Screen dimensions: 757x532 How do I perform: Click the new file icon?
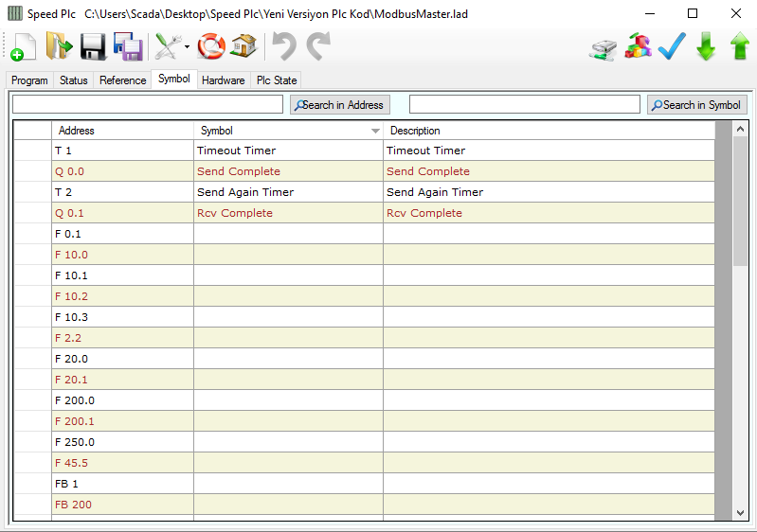click(24, 46)
